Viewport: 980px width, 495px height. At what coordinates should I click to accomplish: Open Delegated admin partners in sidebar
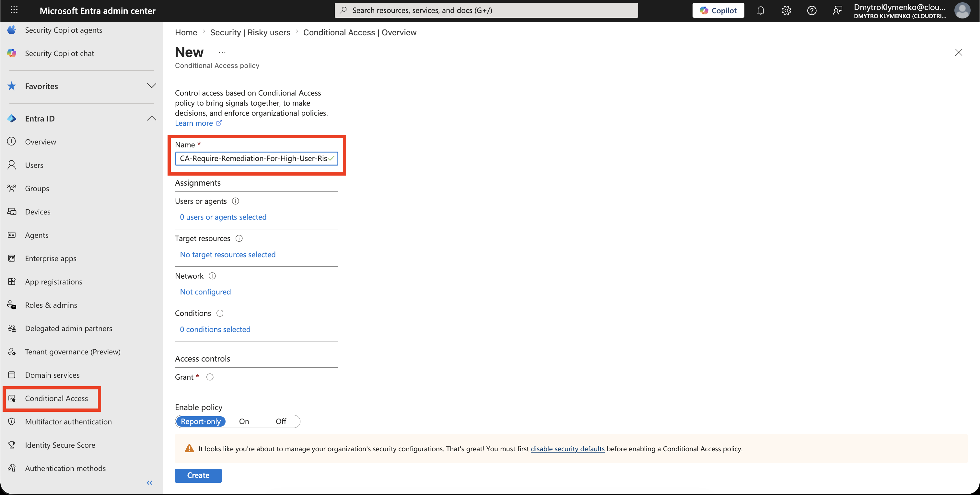click(69, 328)
